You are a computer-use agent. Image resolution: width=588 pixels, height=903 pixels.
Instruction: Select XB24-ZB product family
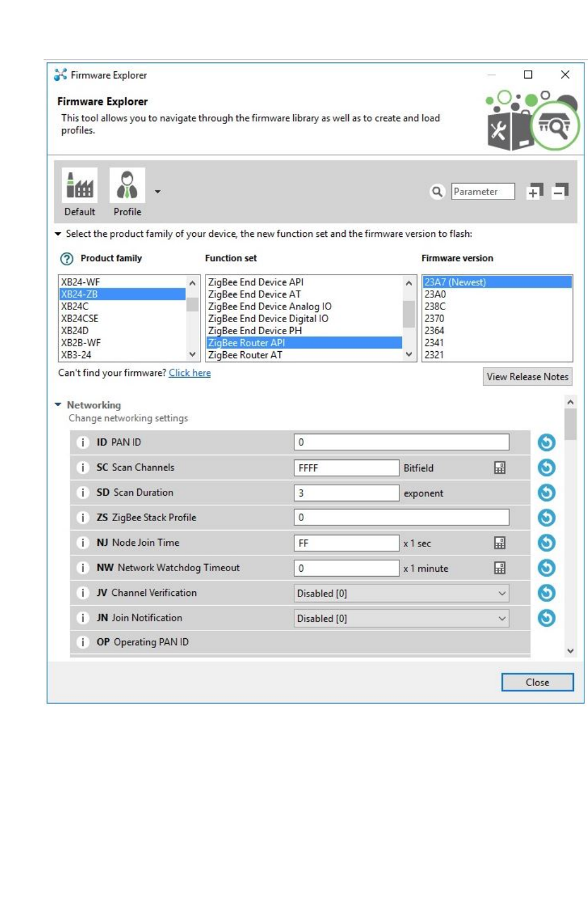pos(122,294)
